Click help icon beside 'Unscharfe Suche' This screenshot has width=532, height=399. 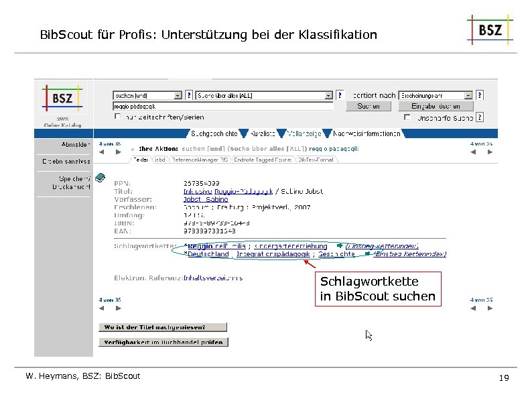pos(480,117)
